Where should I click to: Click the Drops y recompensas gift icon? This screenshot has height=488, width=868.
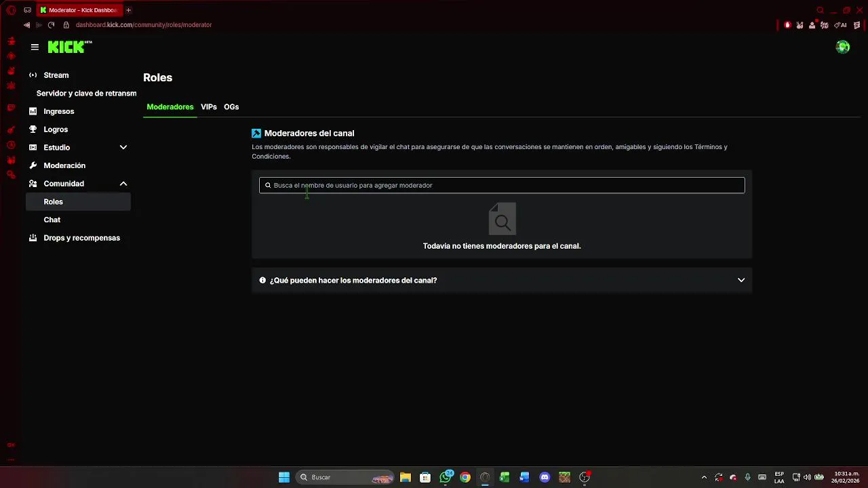point(33,238)
